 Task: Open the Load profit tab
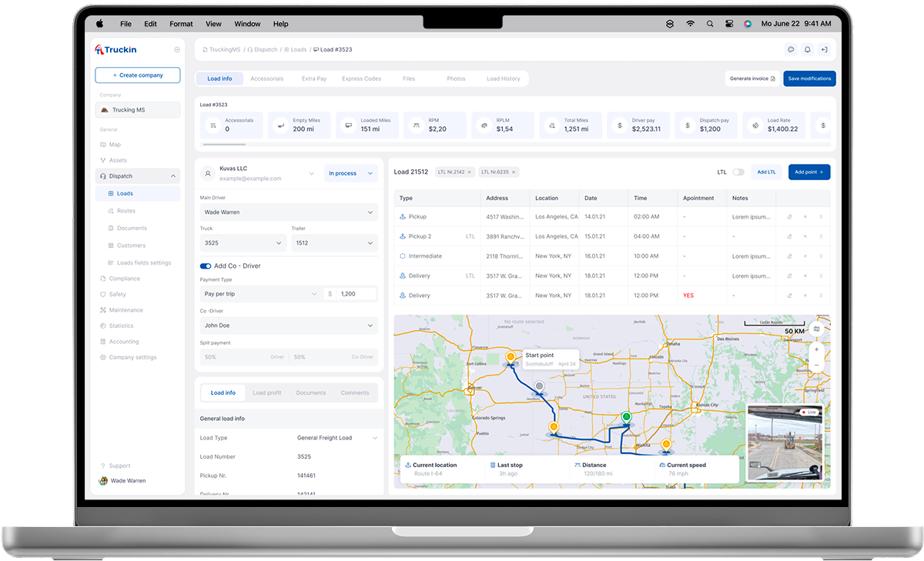pos(267,392)
